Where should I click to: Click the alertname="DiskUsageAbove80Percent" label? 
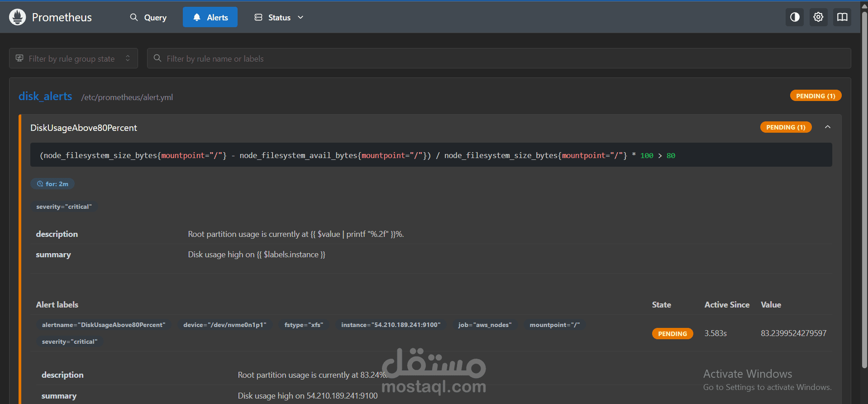104,325
